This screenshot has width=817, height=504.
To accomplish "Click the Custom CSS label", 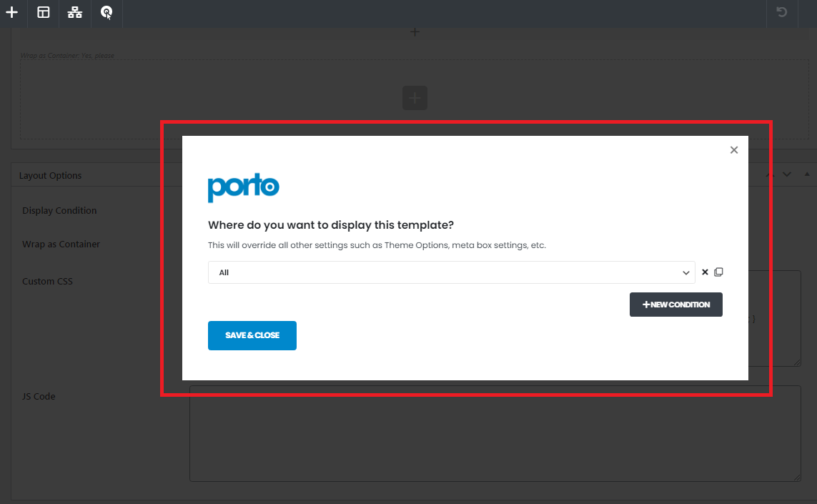I will (x=47, y=282).
